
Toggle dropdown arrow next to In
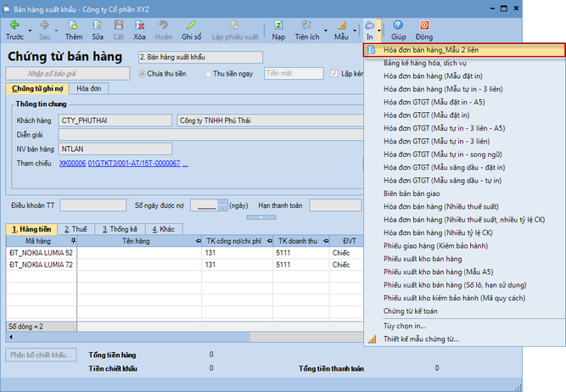click(x=378, y=31)
